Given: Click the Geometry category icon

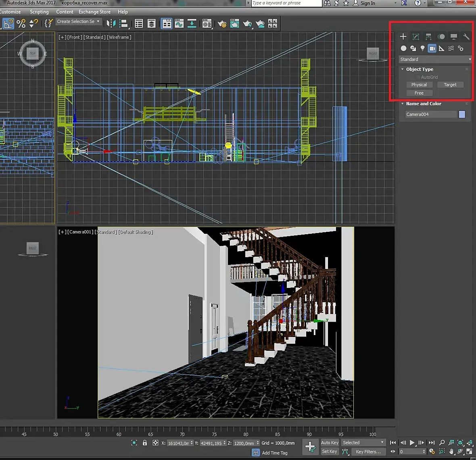Looking at the screenshot, I should (x=403, y=48).
